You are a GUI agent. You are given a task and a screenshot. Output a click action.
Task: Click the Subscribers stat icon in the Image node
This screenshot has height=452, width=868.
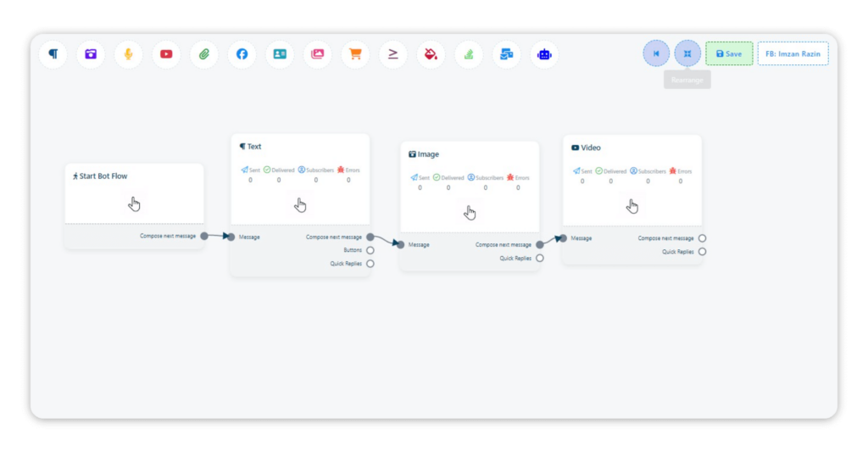click(x=471, y=177)
